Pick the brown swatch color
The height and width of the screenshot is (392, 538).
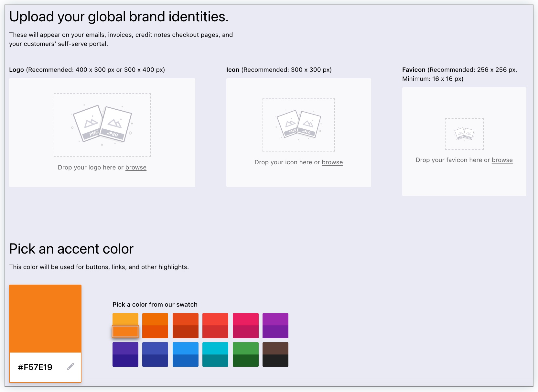pyautogui.click(x=275, y=348)
